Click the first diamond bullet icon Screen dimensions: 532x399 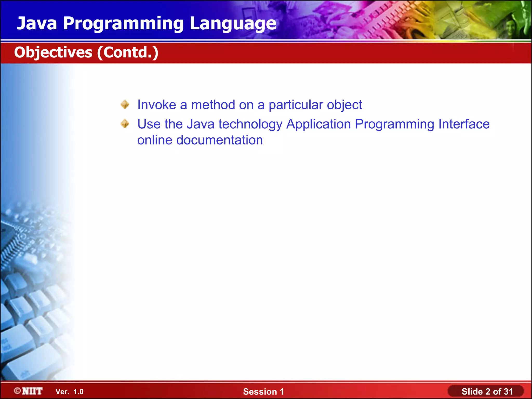tap(125, 104)
